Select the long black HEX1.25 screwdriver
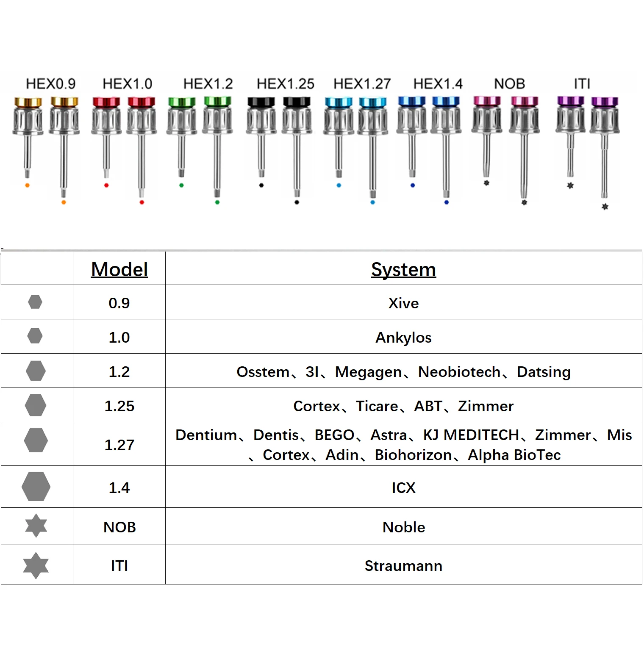 click(297, 147)
